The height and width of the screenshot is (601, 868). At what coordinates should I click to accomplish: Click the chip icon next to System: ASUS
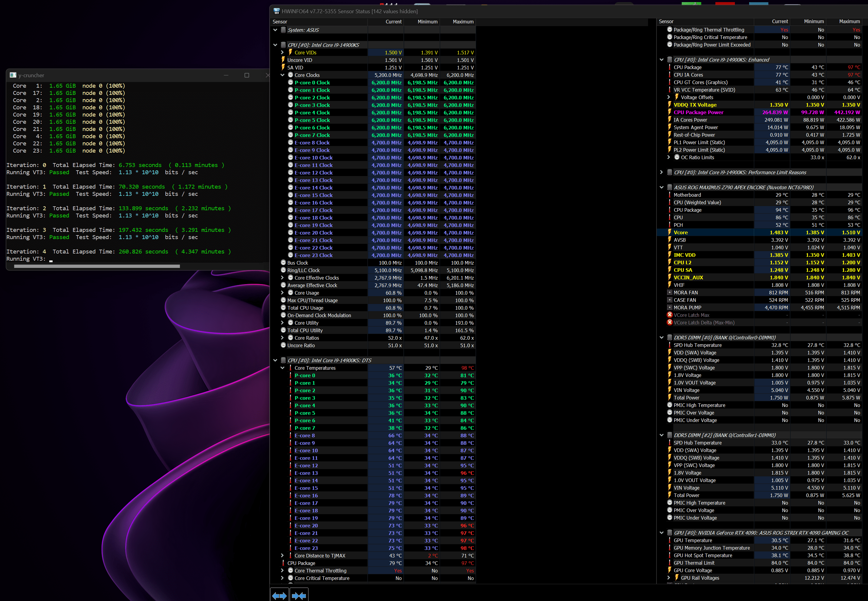click(283, 30)
